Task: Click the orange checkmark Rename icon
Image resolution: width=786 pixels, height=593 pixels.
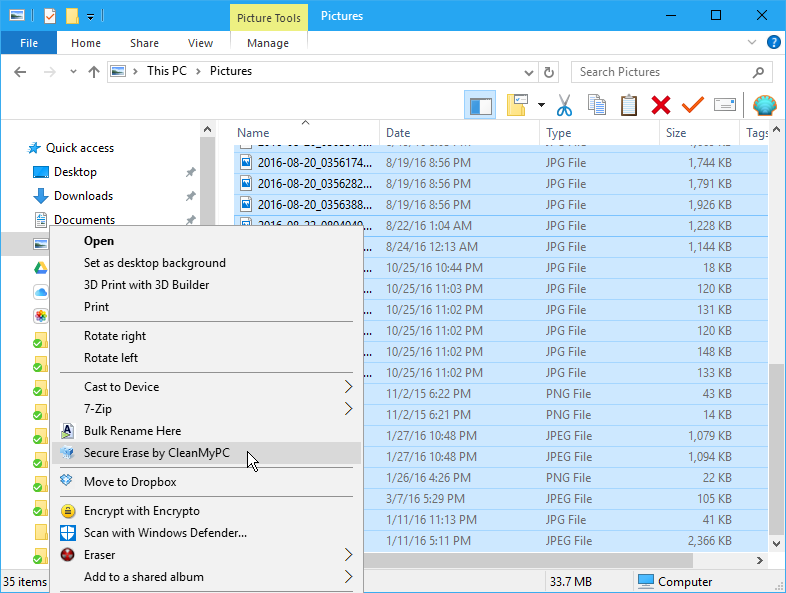Action: pyautogui.click(x=692, y=105)
